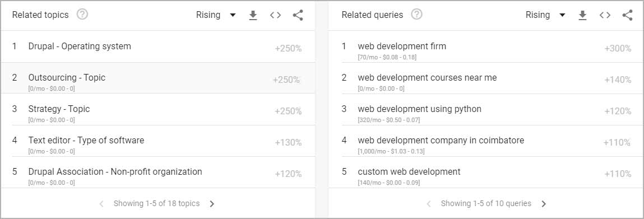Select web development using python query

coord(487,110)
